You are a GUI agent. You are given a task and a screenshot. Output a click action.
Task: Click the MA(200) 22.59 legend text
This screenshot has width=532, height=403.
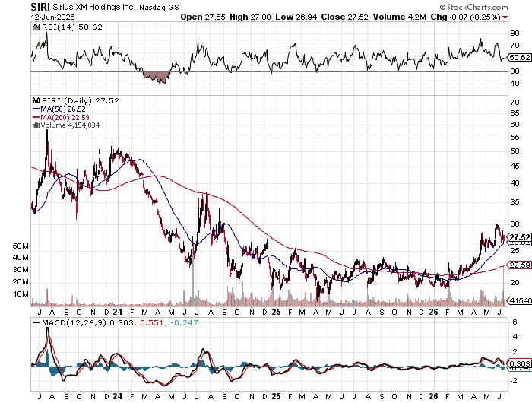pos(65,117)
